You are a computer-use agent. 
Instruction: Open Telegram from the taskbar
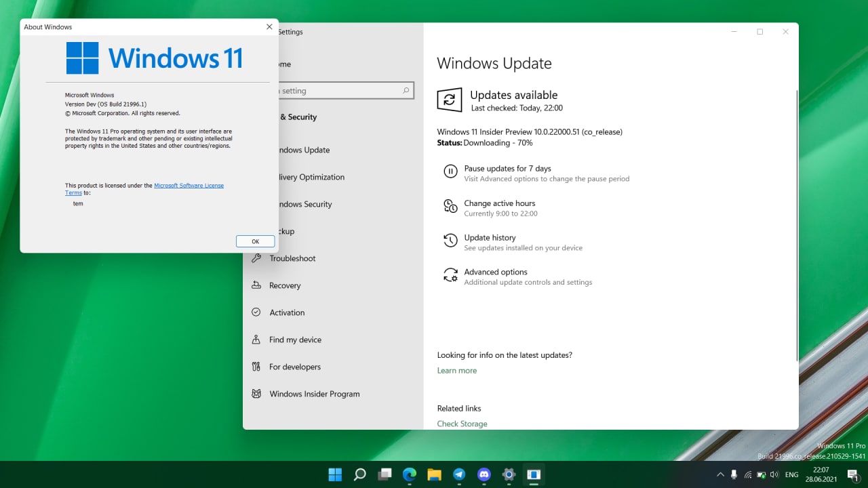click(459, 474)
